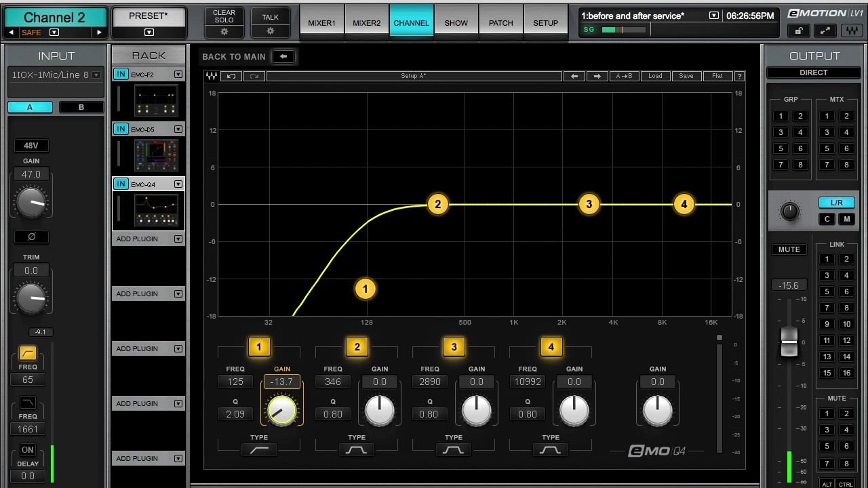
Task: Toggle EMO-F2 plugin IN bypass
Action: point(121,75)
